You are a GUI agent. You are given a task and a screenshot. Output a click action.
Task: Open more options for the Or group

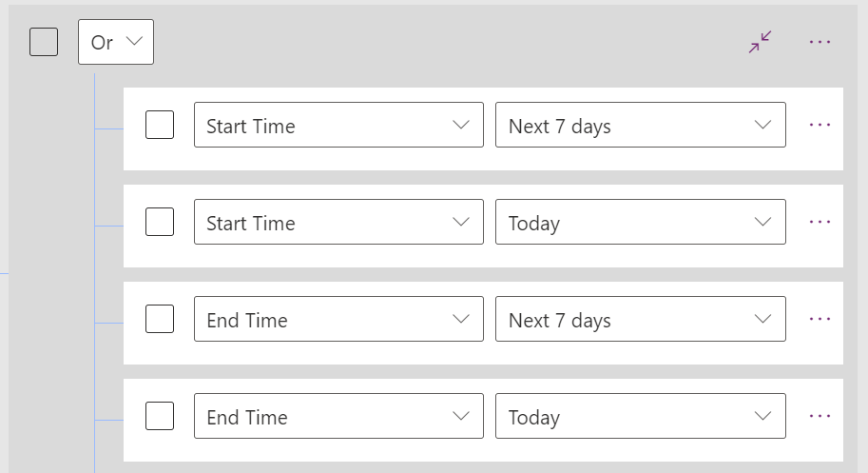point(820,42)
